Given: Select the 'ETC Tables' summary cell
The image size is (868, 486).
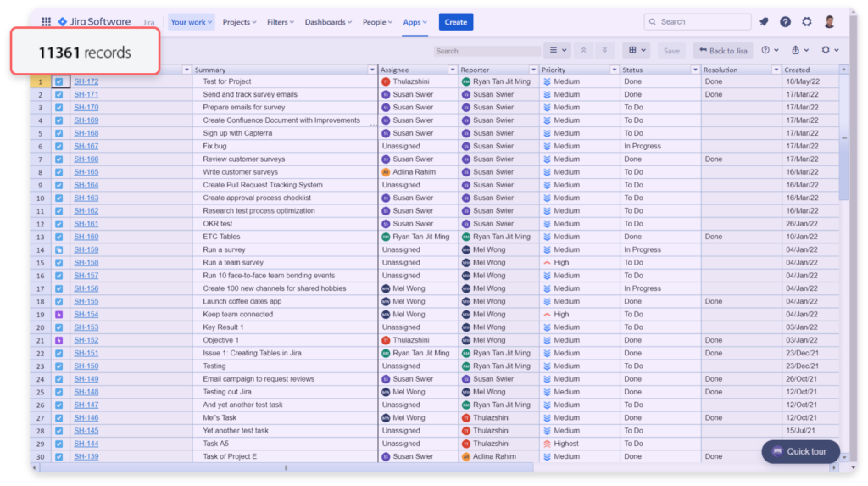Looking at the screenshot, I should click(285, 237).
